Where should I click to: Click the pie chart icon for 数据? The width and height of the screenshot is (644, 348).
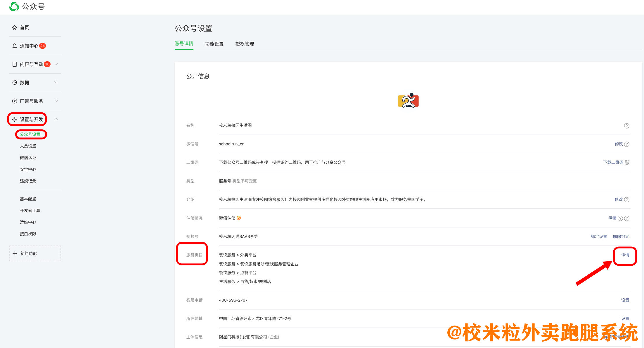pyautogui.click(x=15, y=82)
